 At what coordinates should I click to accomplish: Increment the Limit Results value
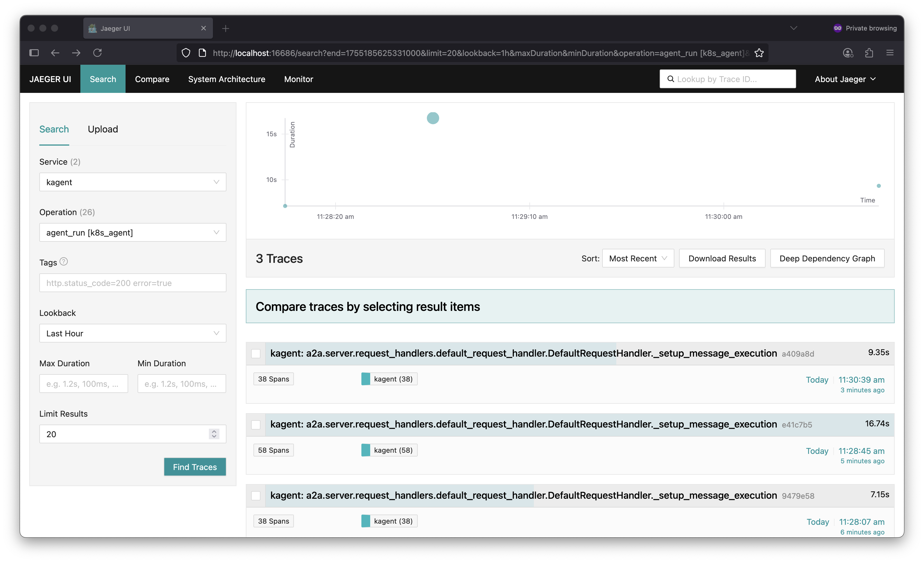pyautogui.click(x=214, y=431)
